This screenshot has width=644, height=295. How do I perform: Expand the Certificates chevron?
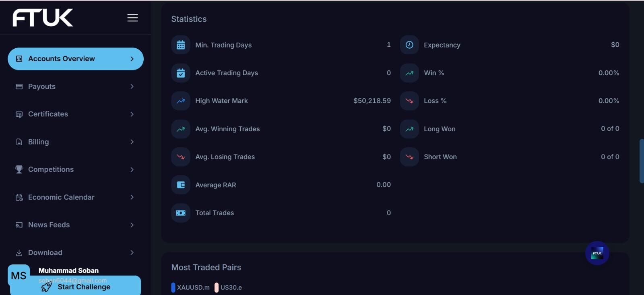pyautogui.click(x=132, y=114)
